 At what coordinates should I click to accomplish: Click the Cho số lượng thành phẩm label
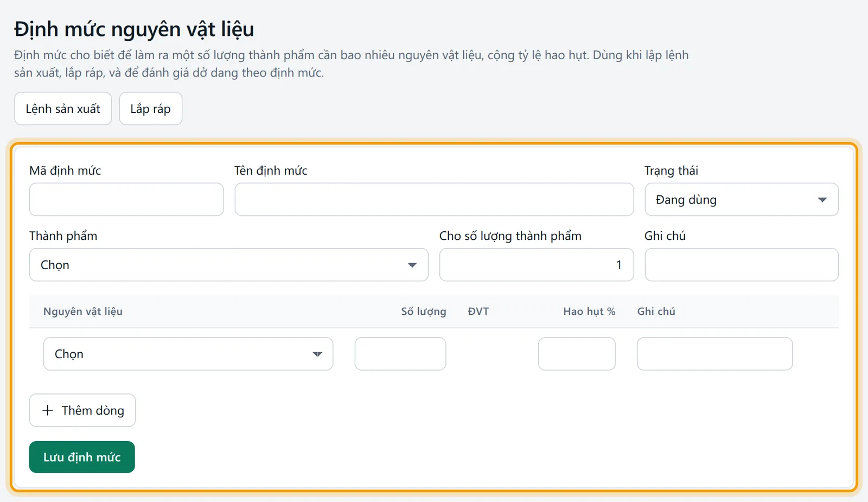point(510,236)
